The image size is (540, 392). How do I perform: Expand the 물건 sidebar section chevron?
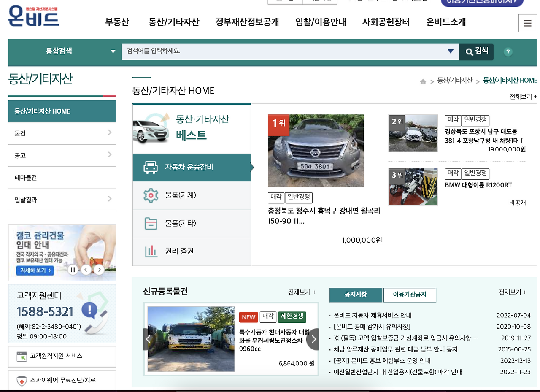[110, 132]
